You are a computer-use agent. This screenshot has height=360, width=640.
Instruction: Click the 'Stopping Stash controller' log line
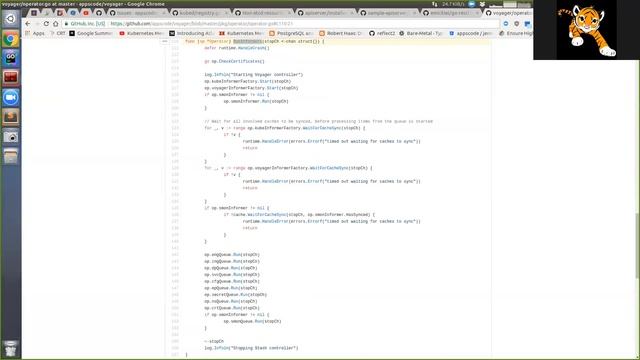coord(251,348)
